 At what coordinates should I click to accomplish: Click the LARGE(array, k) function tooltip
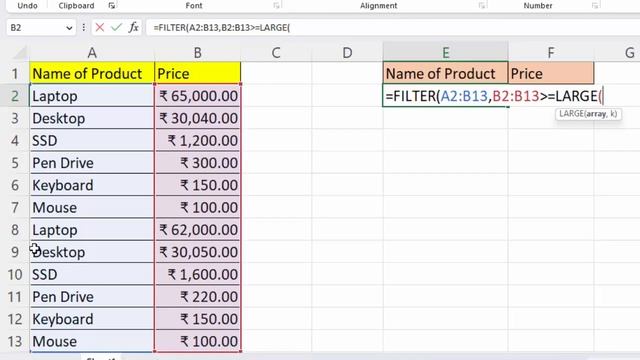588,114
